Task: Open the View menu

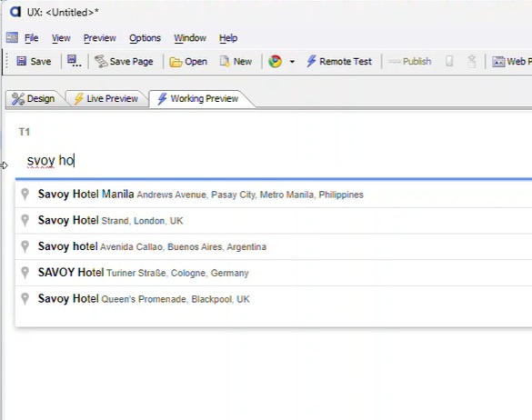Action: click(61, 38)
